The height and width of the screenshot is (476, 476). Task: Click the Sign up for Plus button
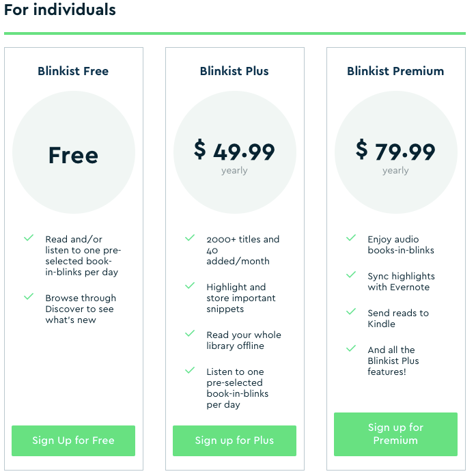pos(234,440)
